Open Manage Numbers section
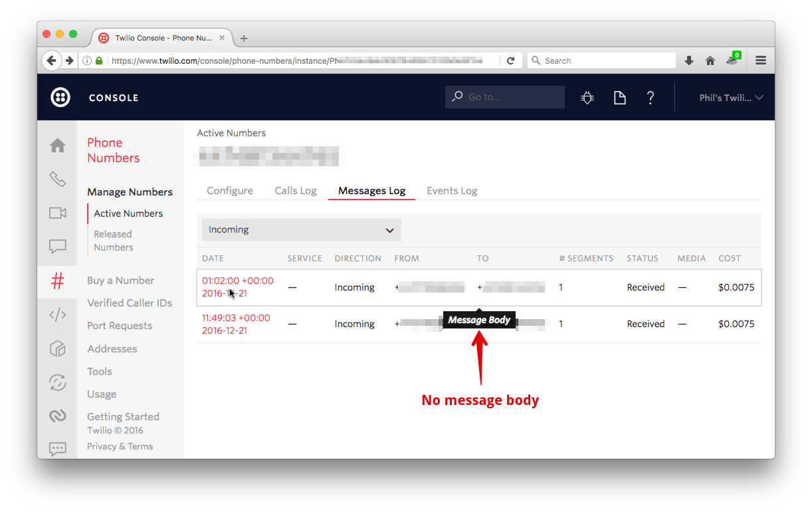The width and height of the screenshot is (812, 512). pos(130,192)
